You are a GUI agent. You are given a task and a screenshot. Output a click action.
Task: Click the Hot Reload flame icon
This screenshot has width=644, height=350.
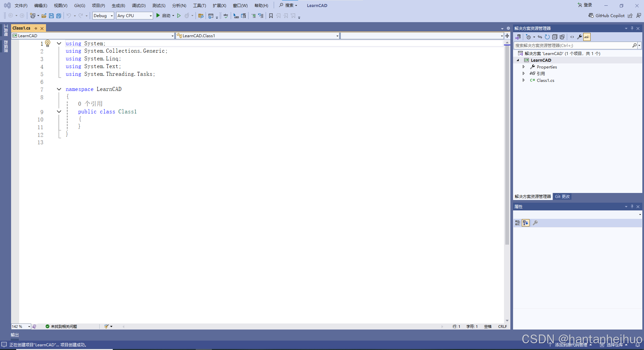coord(187,16)
